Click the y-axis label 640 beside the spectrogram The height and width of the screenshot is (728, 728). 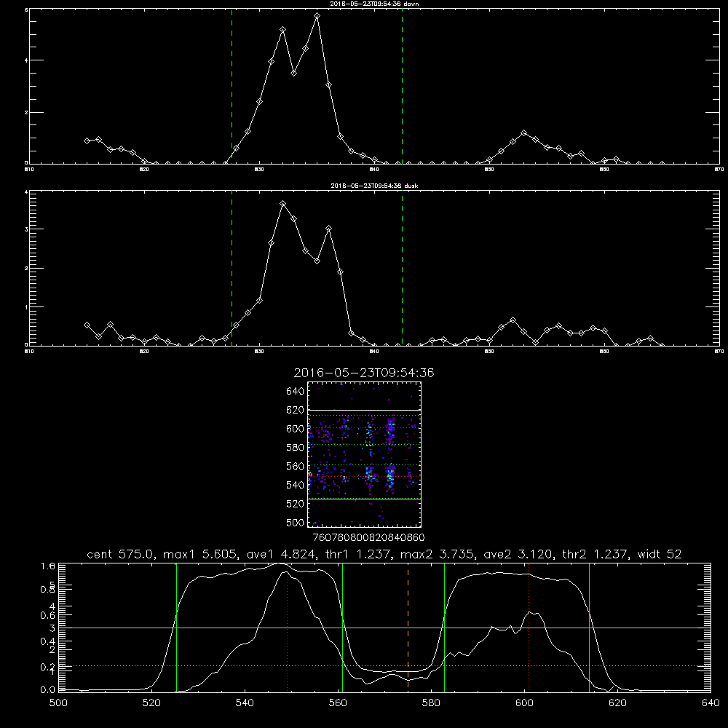(296, 392)
